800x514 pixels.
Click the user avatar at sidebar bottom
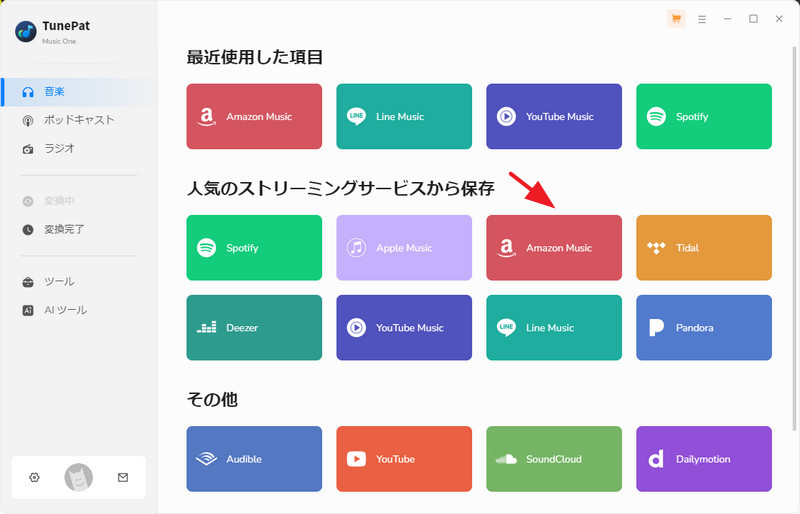point(79,477)
